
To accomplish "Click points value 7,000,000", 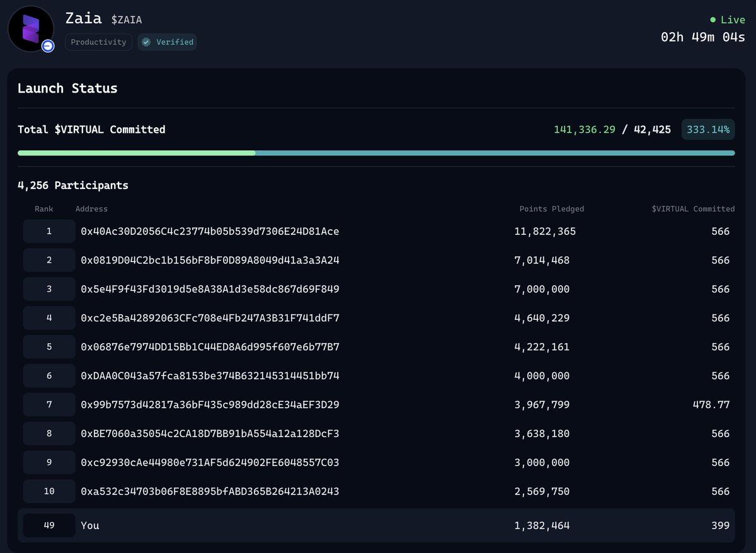I will pyautogui.click(x=542, y=290).
